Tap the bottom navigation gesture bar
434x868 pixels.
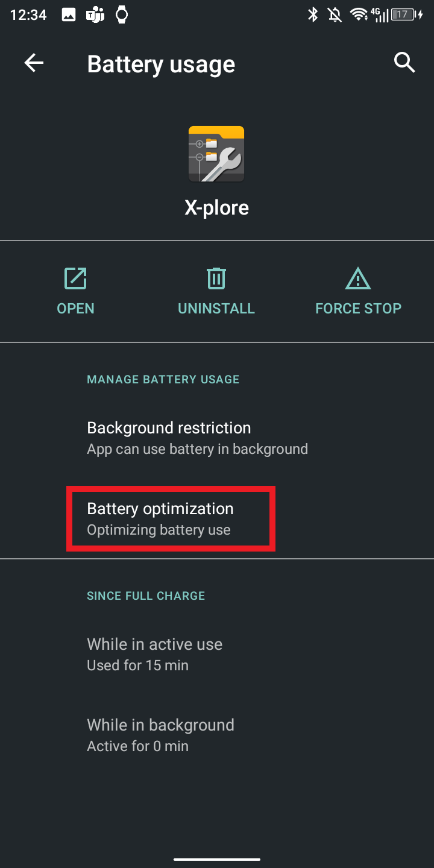pyautogui.click(x=217, y=859)
